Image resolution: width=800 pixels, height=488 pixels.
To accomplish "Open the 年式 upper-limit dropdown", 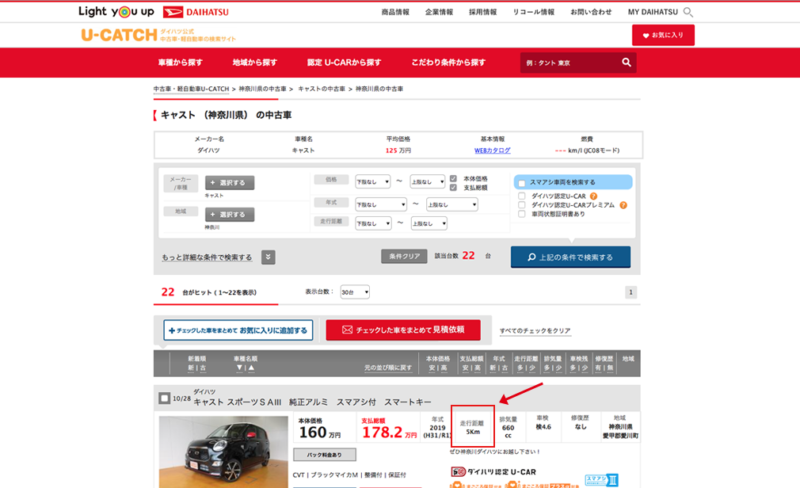I will pos(452,204).
